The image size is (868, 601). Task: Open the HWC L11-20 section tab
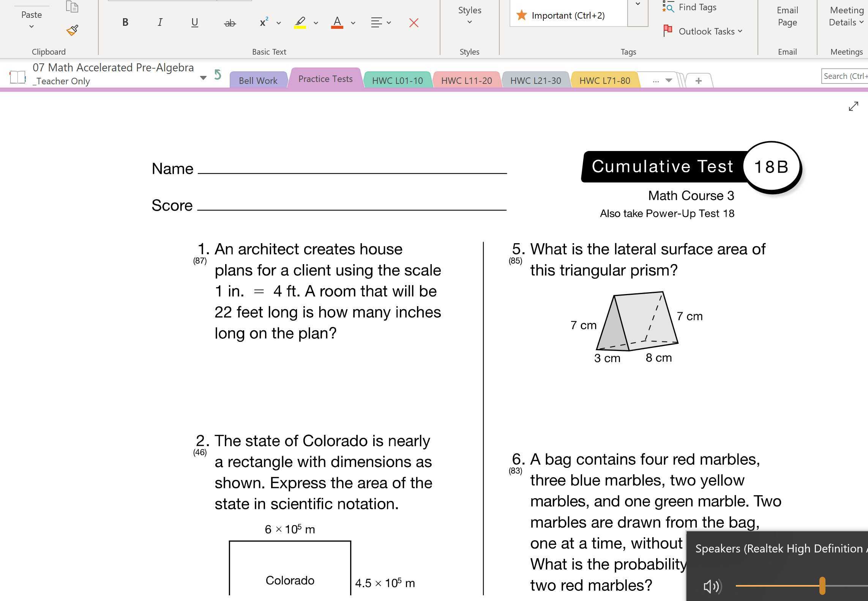(466, 80)
